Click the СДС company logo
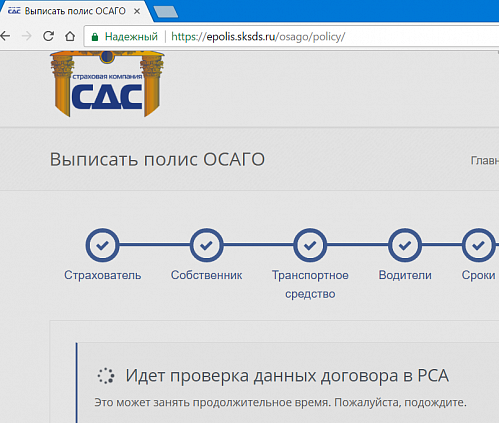The width and height of the screenshot is (499, 423). click(107, 84)
